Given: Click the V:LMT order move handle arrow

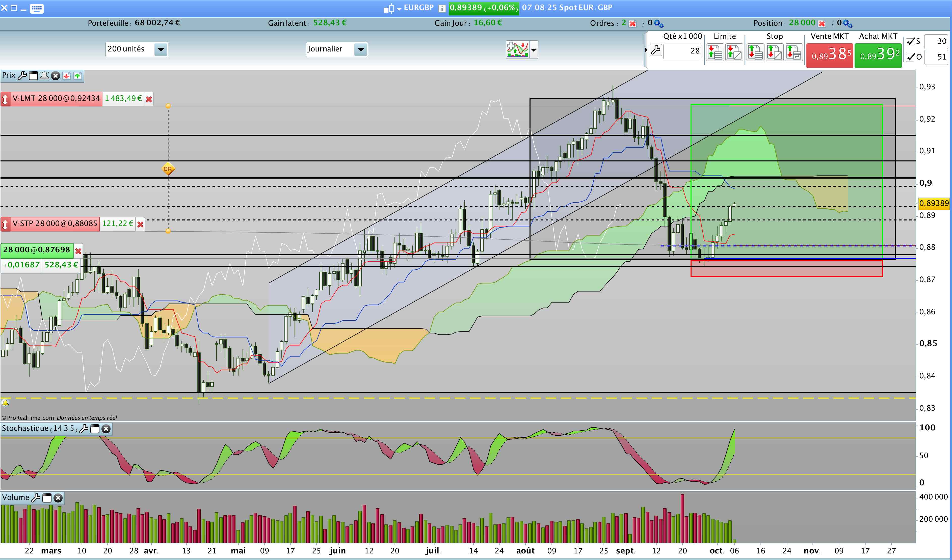Looking at the screenshot, I should [5, 99].
